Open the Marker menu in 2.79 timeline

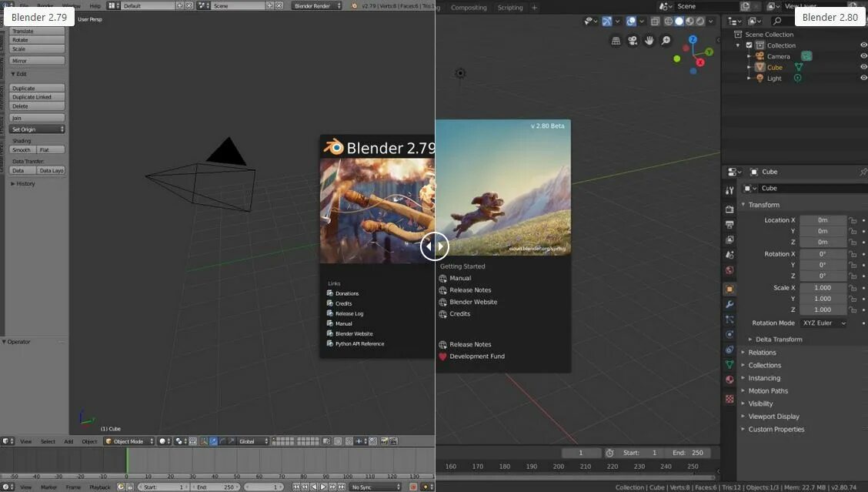click(x=48, y=487)
